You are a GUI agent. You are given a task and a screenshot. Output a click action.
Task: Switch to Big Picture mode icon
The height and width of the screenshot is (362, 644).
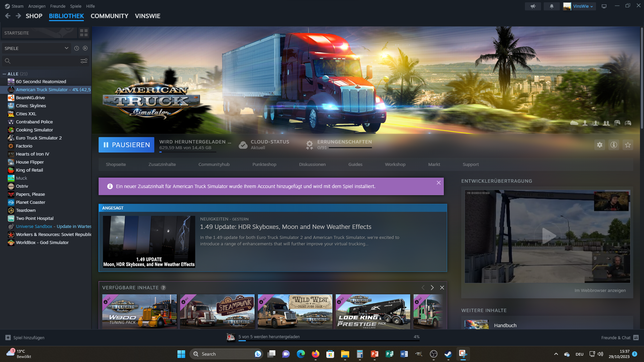tap(604, 6)
